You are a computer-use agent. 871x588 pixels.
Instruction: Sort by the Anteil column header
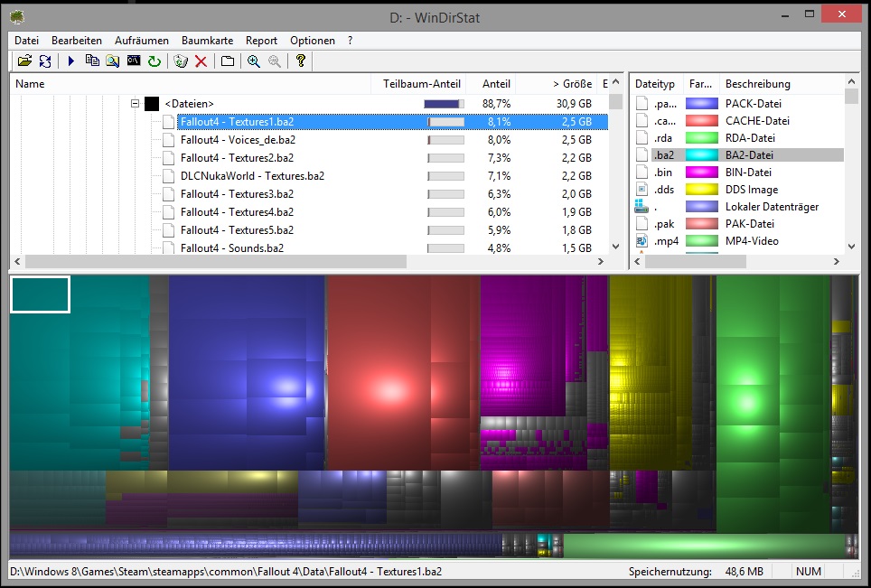pos(491,84)
